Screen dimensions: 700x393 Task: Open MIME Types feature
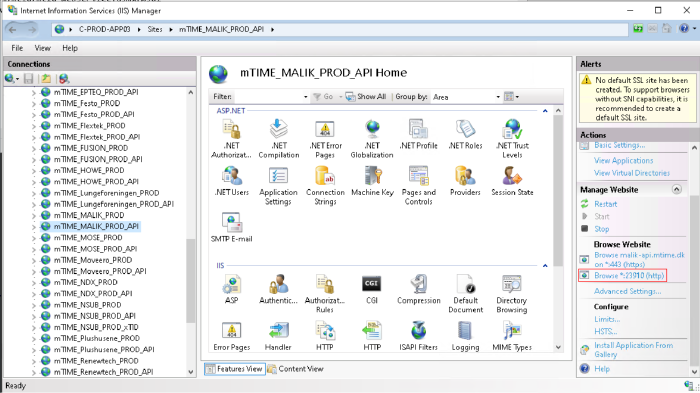pyautogui.click(x=512, y=336)
